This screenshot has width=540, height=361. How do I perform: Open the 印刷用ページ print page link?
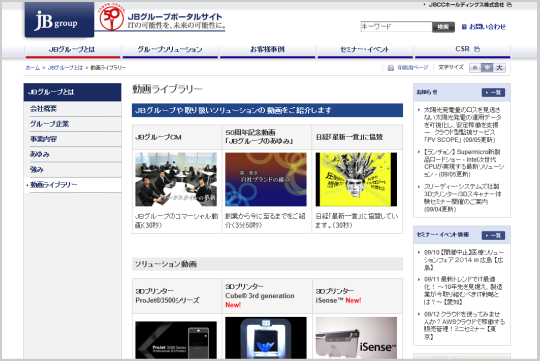pyautogui.click(x=413, y=68)
